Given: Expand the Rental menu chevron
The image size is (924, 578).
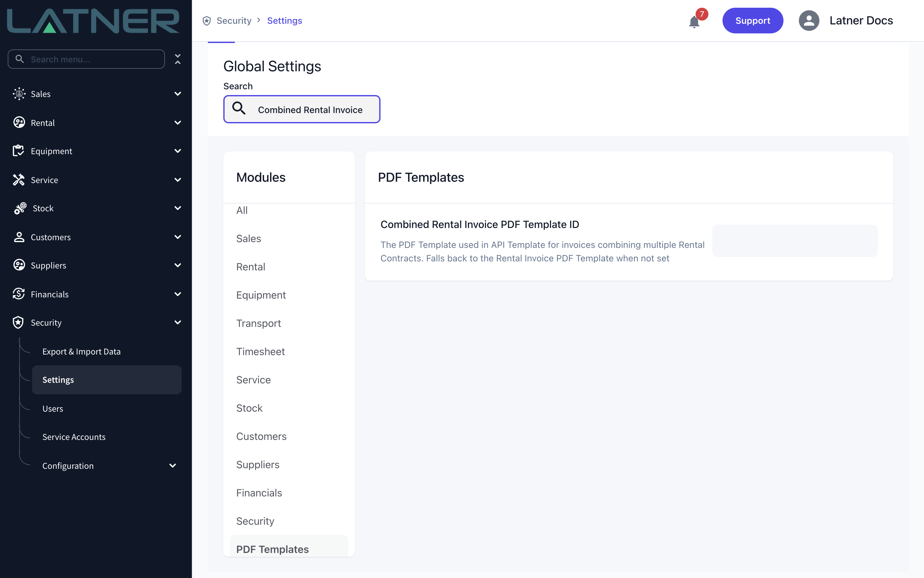Looking at the screenshot, I should tap(177, 123).
